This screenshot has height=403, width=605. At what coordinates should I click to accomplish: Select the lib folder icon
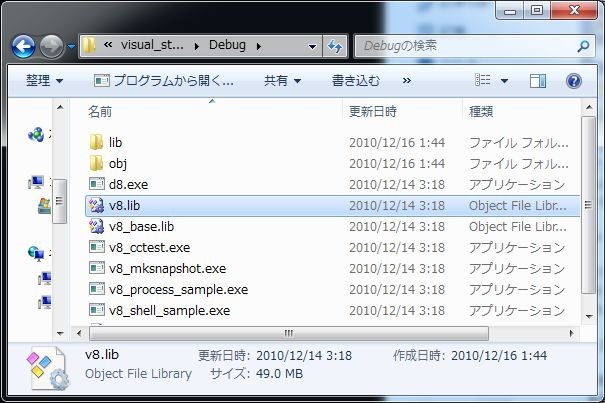96,142
